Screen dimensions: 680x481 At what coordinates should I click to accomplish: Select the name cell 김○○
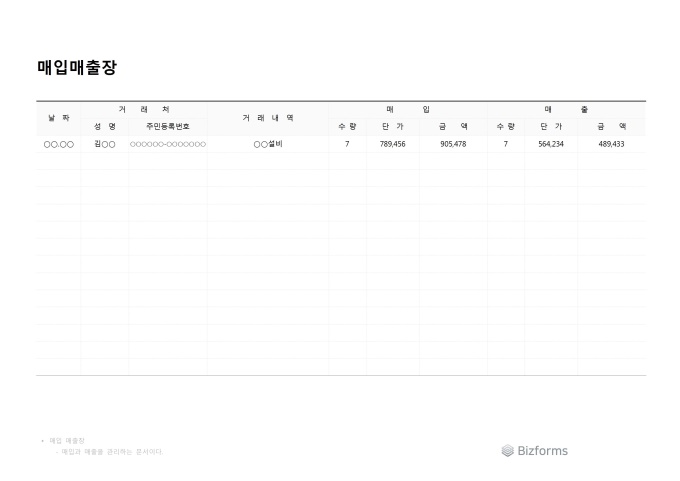click(x=105, y=145)
